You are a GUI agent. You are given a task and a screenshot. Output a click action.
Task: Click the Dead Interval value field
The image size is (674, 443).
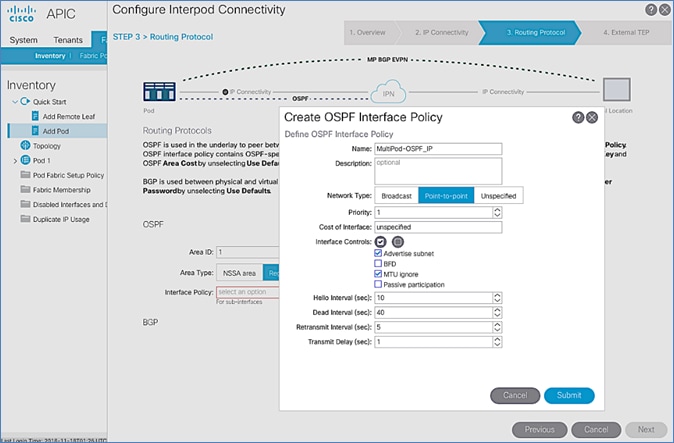tap(433, 312)
